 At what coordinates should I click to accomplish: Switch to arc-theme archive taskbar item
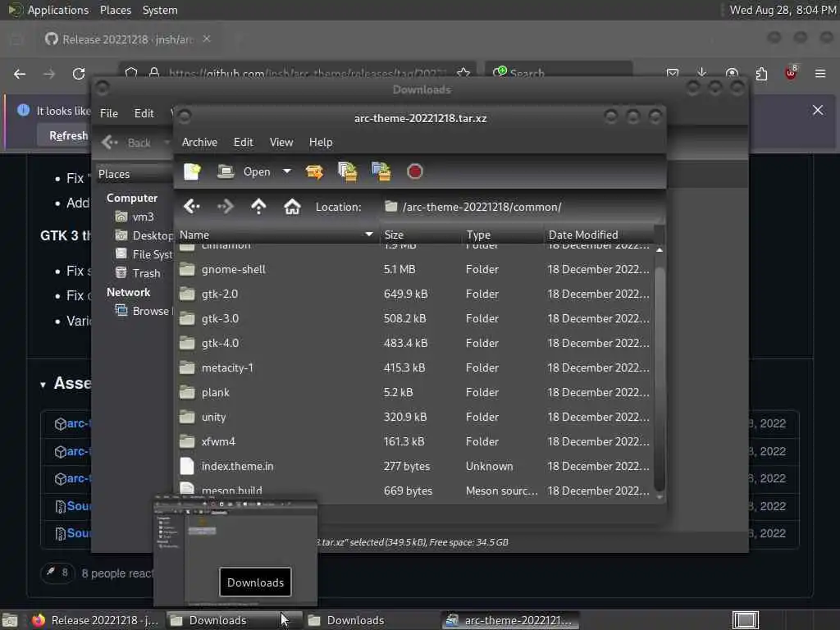tap(510, 620)
